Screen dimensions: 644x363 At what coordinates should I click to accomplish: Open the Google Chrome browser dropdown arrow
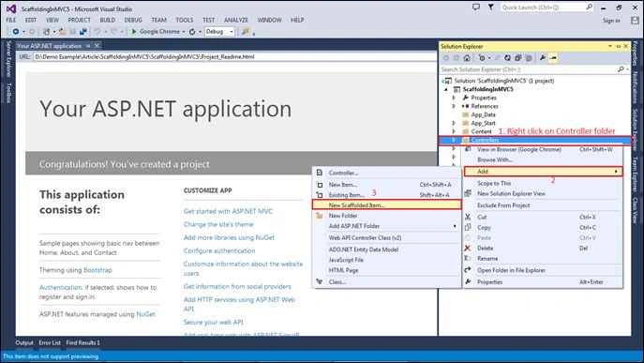[x=183, y=32]
